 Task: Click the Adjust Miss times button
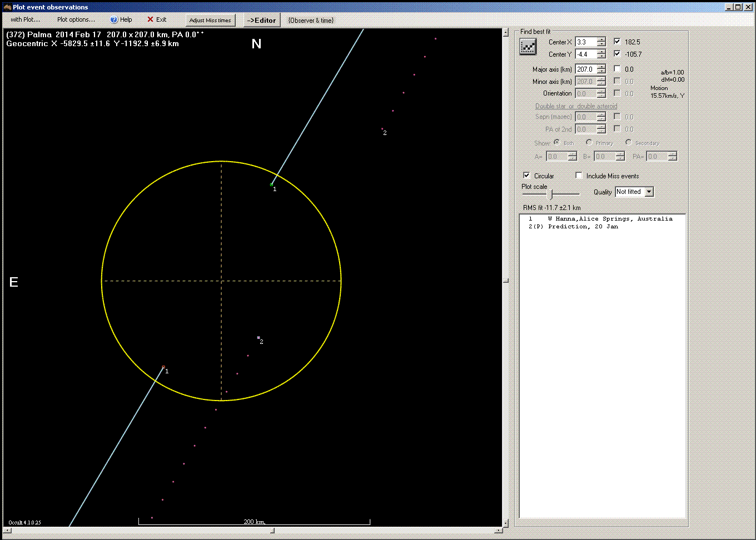(210, 21)
